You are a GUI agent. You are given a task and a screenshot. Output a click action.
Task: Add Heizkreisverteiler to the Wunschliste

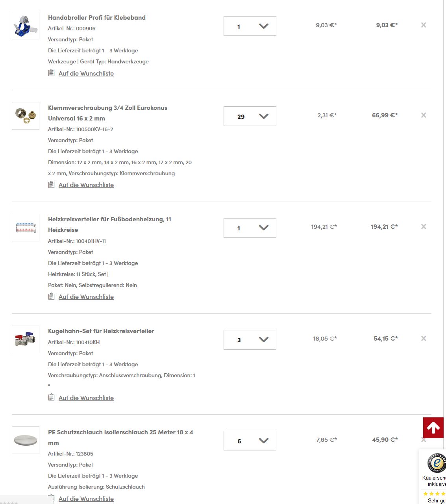(86, 296)
